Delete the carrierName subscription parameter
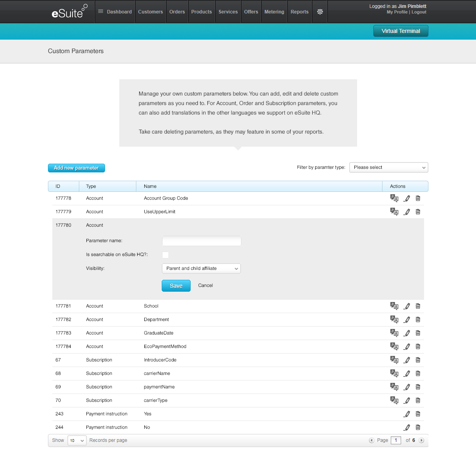The image size is (476, 474). click(418, 373)
